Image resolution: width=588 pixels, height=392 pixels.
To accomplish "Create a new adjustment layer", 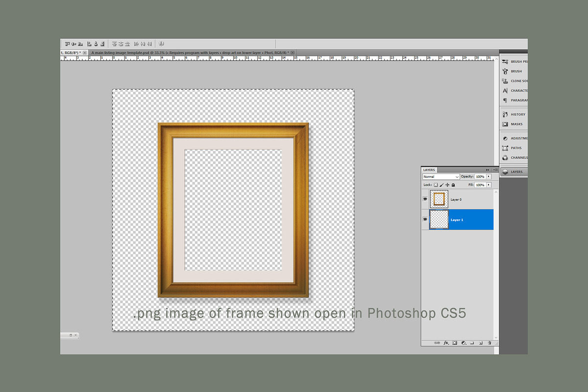I will pyautogui.click(x=464, y=343).
